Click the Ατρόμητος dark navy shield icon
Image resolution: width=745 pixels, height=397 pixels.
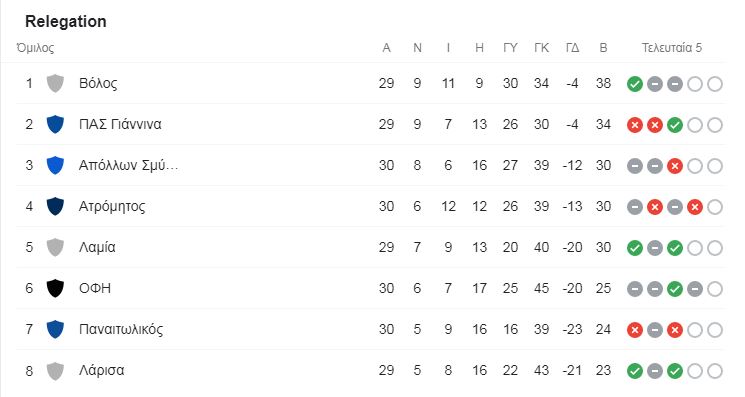55,206
